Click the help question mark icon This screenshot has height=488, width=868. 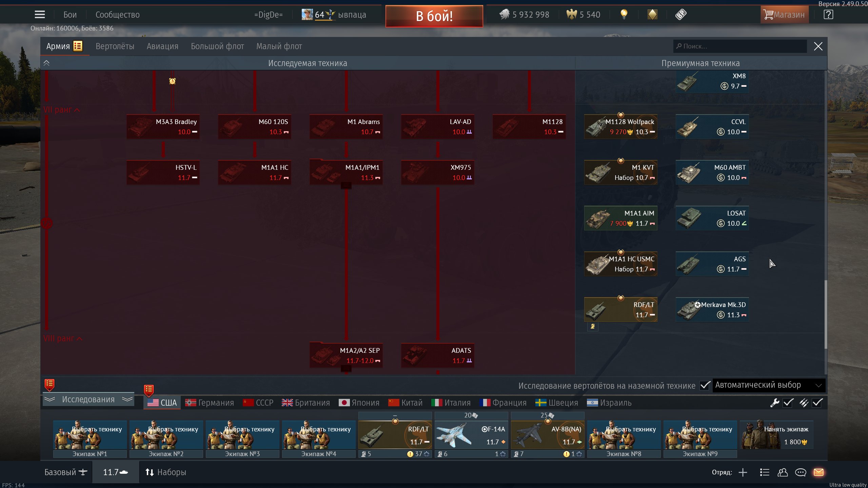pos(828,15)
